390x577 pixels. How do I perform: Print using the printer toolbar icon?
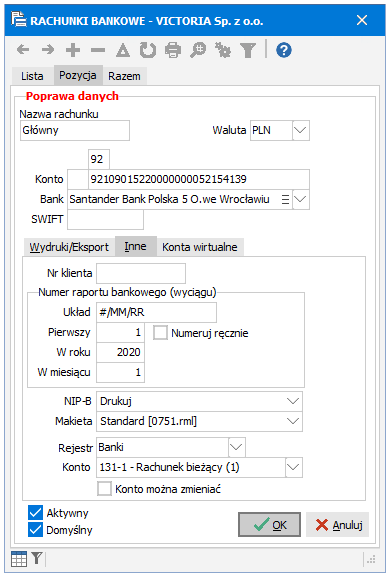tap(173, 50)
